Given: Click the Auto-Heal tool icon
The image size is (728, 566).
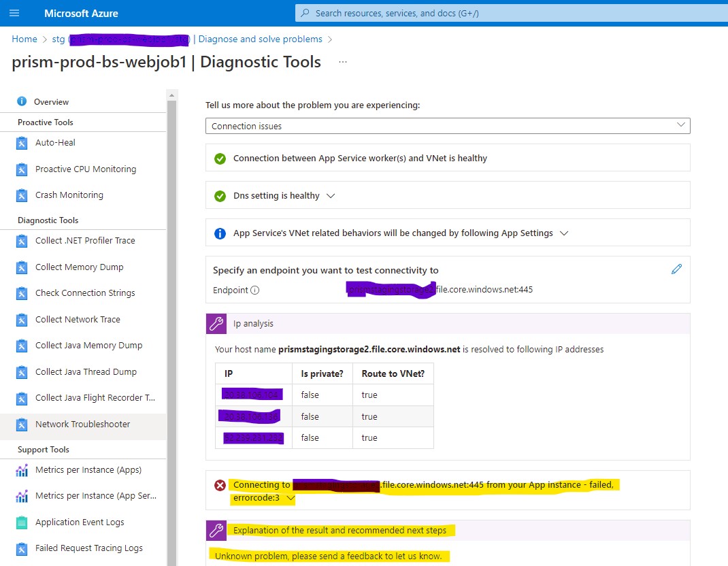Looking at the screenshot, I should click(x=21, y=143).
